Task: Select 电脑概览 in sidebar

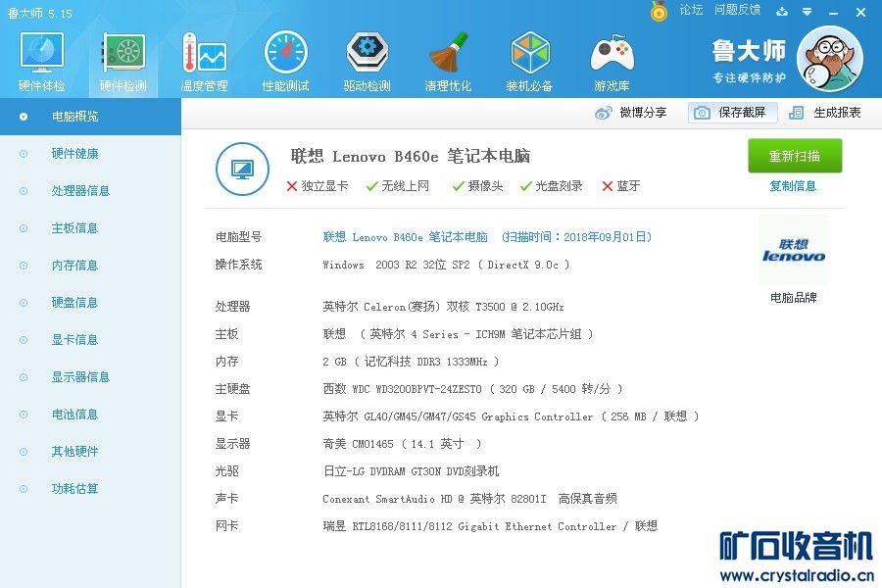Action: click(90, 117)
